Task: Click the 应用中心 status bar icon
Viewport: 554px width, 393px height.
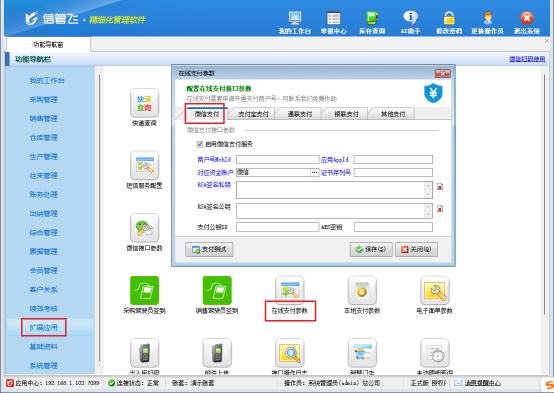Action: tap(10, 383)
